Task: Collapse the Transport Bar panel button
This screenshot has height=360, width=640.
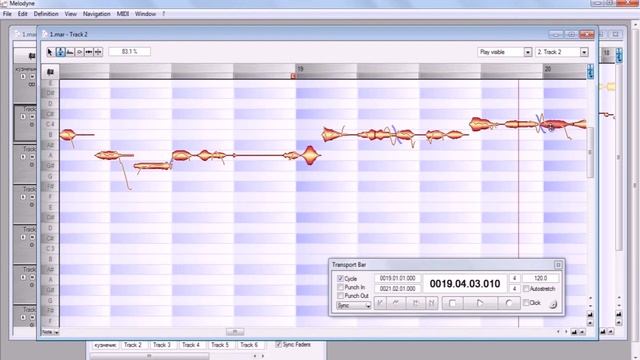Action: click(x=558, y=265)
